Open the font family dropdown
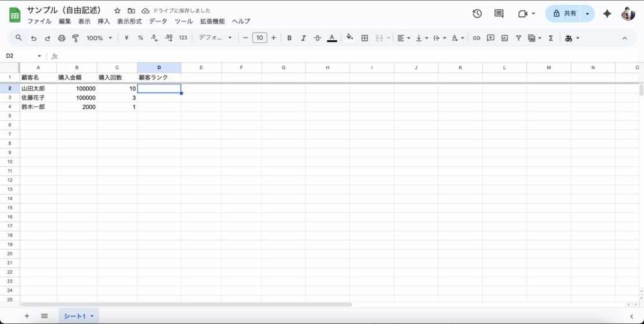644x324 pixels. point(215,38)
